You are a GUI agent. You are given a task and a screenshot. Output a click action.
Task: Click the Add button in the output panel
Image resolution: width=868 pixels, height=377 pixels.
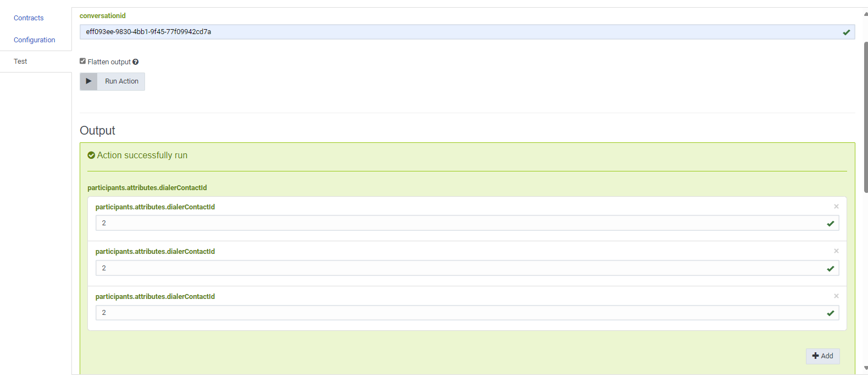pyautogui.click(x=822, y=356)
